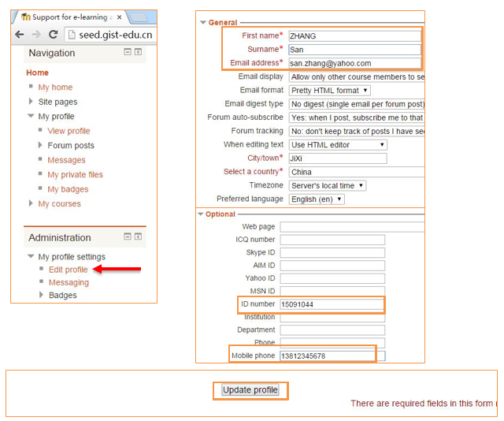Hide the Administration block
Screen dimensions: 504x421
coord(128,237)
